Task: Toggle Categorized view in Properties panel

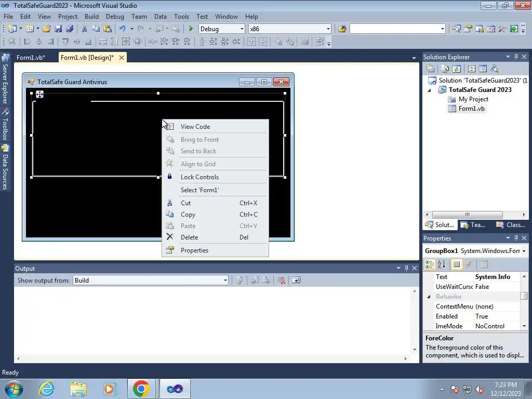Action: [430, 264]
